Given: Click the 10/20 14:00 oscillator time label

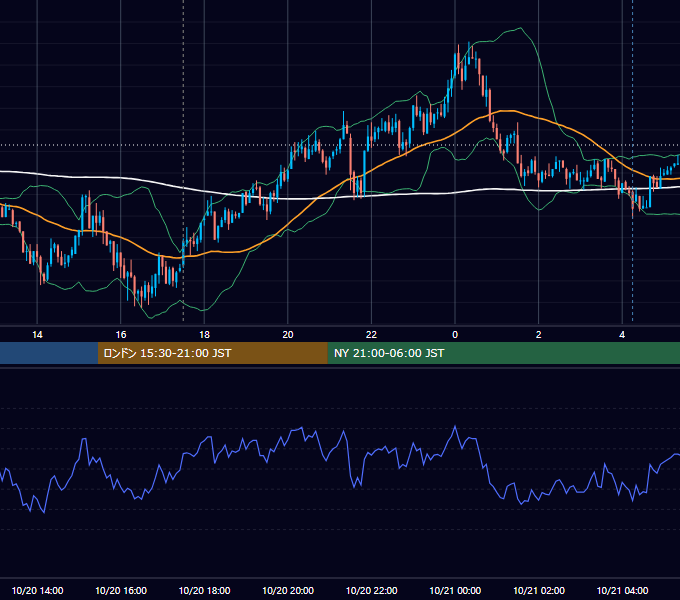Looking at the screenshot, I should (x=37, y=590).
